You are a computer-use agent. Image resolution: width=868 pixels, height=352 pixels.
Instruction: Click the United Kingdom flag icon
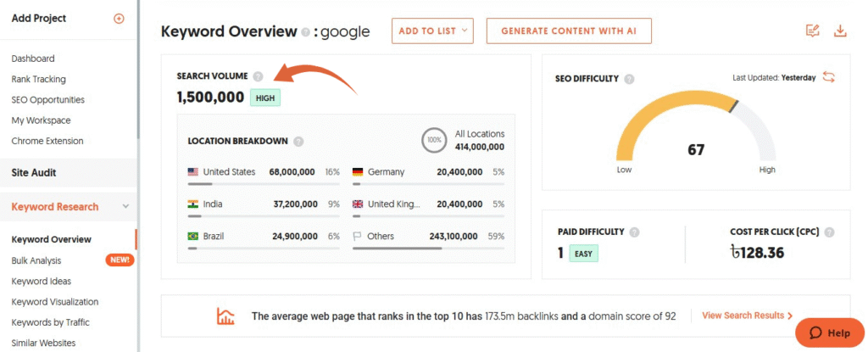358,204
